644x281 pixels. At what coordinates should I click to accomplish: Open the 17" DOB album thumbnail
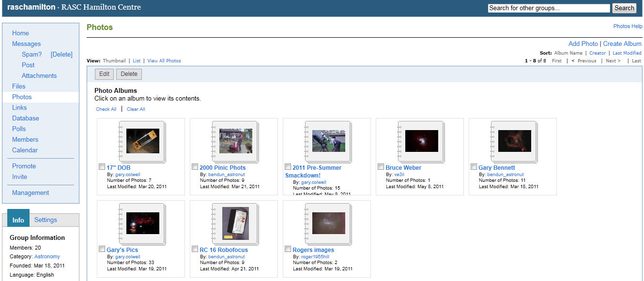coord(142,141)
